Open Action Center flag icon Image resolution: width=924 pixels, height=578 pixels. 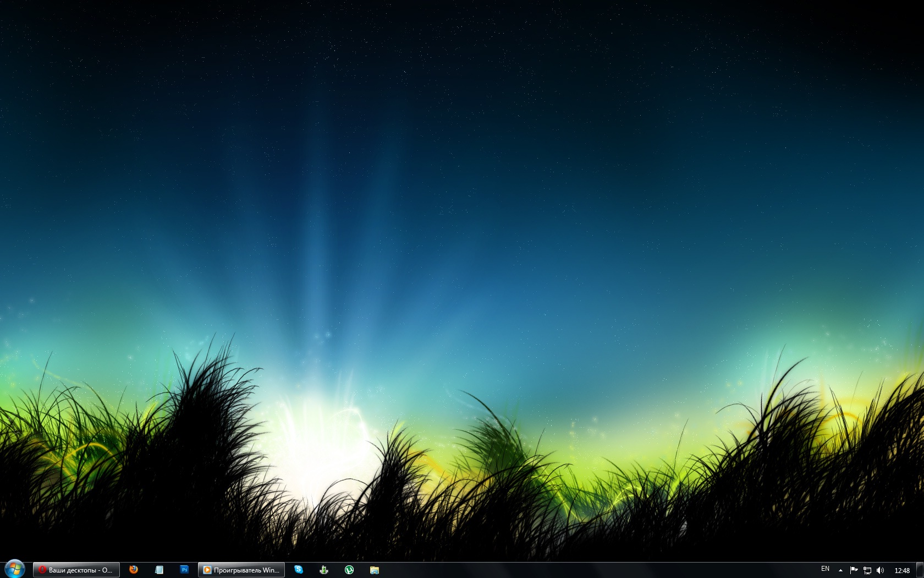click(x=854, y=570)
